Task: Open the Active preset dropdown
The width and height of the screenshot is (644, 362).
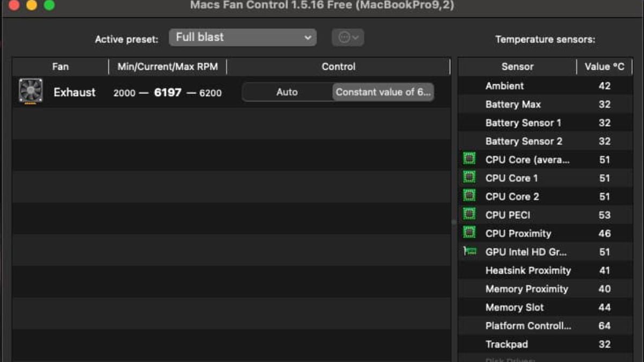Action: click(x=243, y=38)
